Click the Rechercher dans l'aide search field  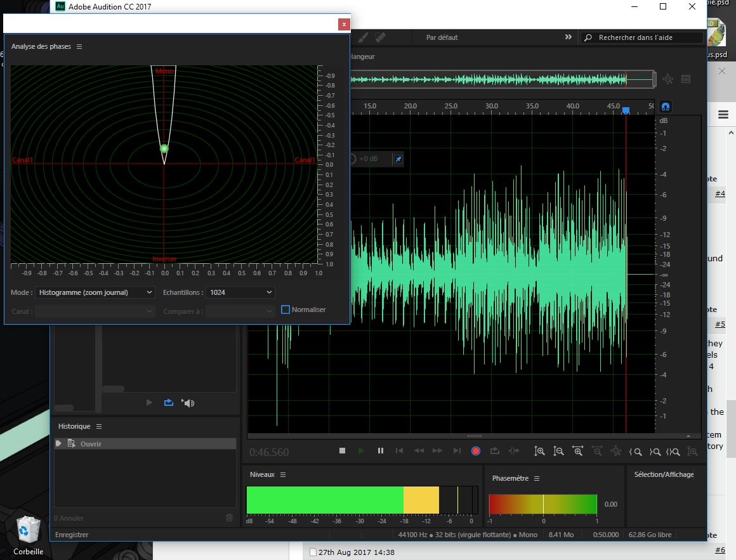pyautogui.click(x=641, y=37)
